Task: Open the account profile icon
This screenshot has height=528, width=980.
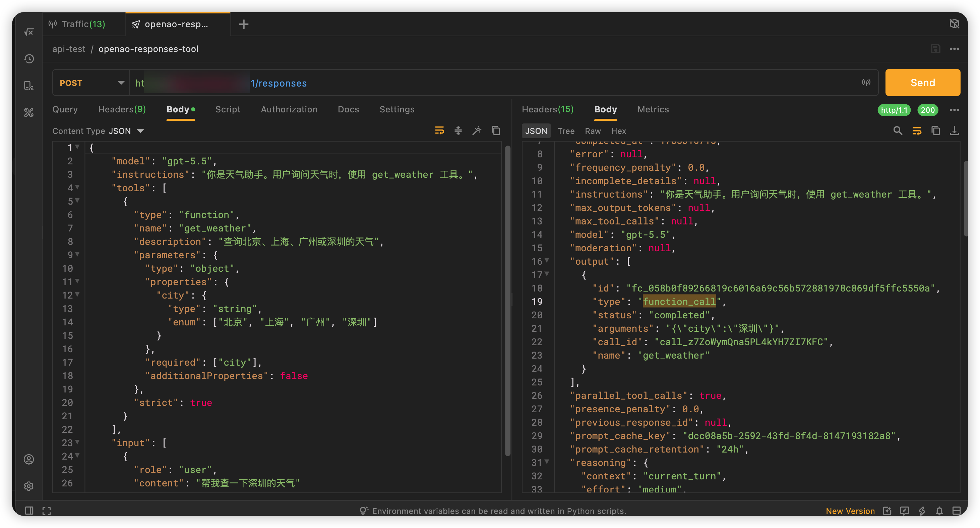Action: (x=29, y=460)
